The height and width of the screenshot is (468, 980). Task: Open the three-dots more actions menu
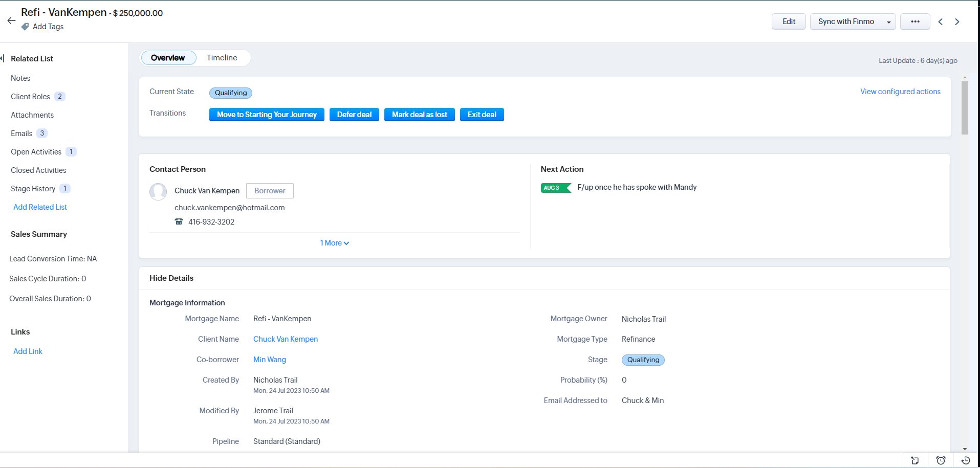[x=915, y=21]
